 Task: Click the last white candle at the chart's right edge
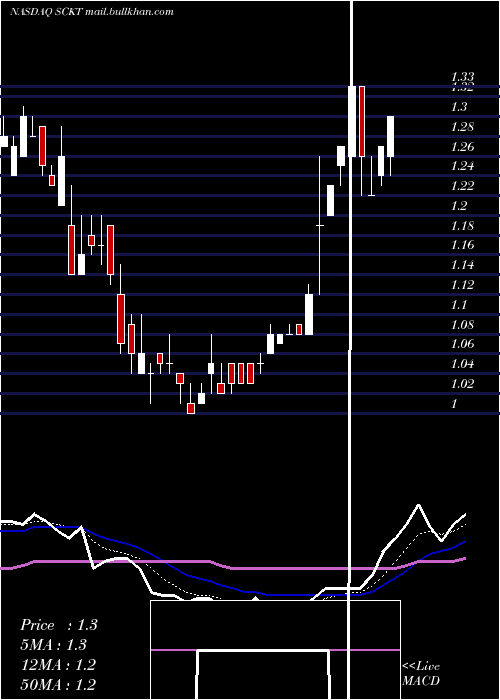point(390,137)
